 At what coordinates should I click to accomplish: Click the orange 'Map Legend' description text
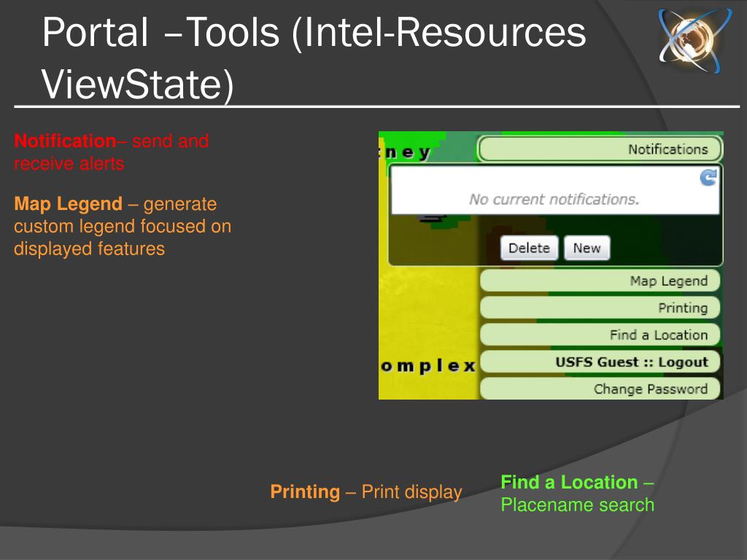point(123,226)
